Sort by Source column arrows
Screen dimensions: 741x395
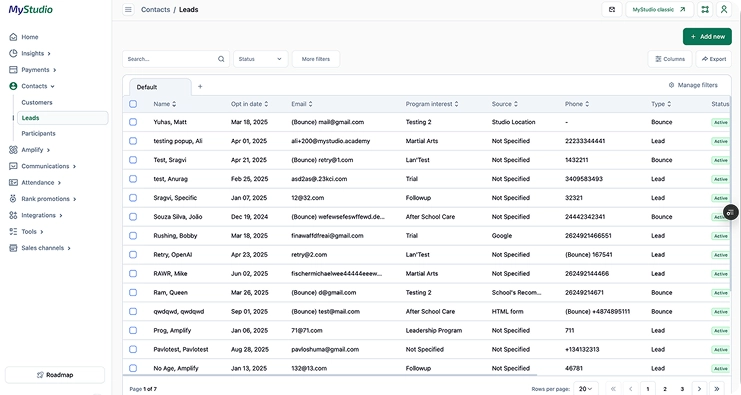[516, 104]
